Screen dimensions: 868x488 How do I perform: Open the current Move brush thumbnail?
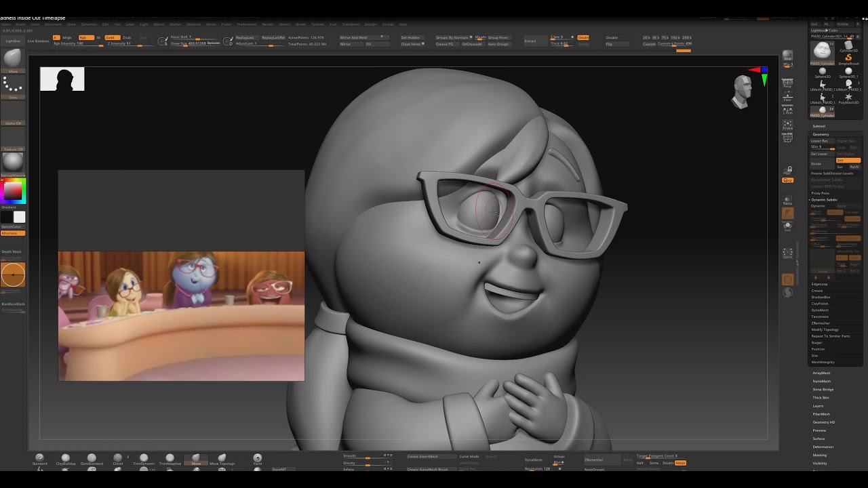coord(13,60)
